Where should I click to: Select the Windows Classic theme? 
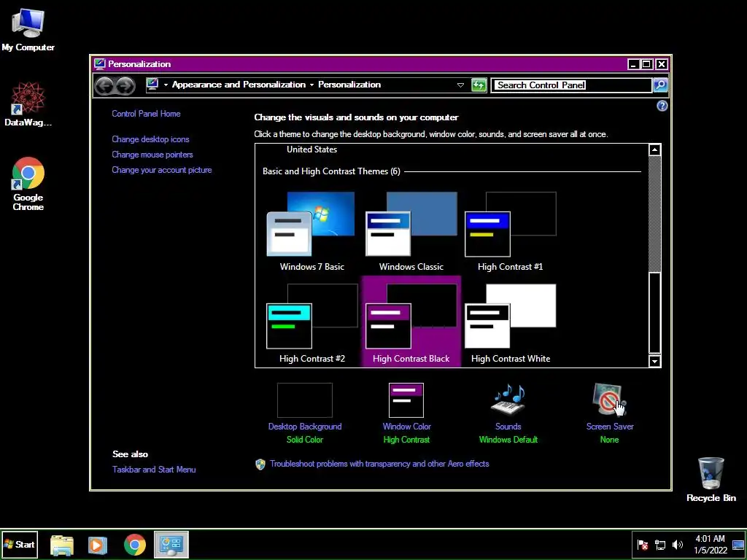[x=411, y=231]
